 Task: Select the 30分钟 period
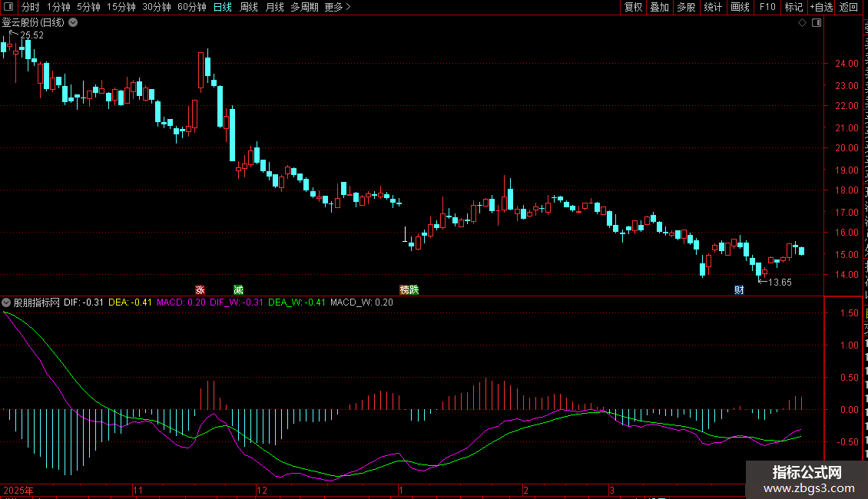point(157,7)
